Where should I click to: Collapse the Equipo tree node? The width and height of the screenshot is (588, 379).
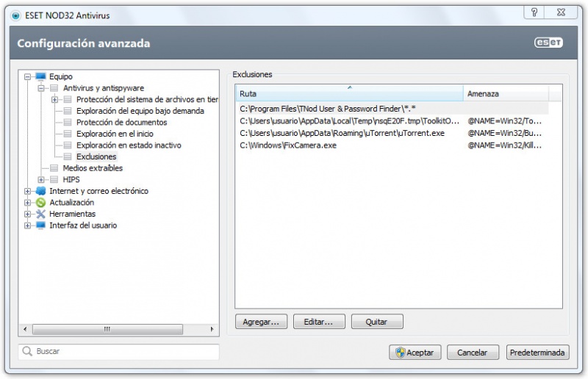click(27, 77)
